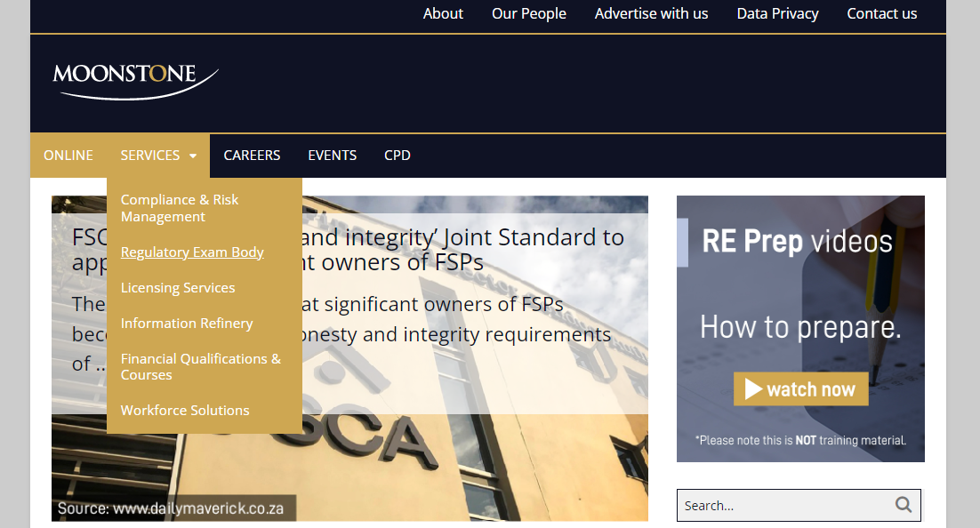Open the Contact us page
This screenshot has width=980, height=528.
(881, 13)
